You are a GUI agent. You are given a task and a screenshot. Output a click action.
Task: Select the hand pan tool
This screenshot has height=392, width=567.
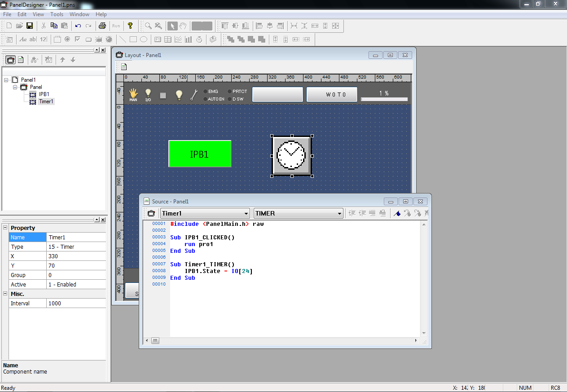click(x=183, y=26)
